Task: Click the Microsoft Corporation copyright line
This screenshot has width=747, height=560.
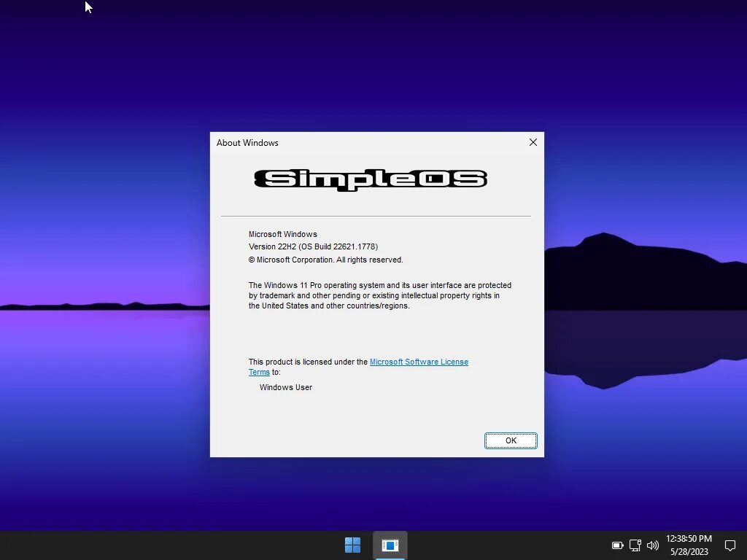Action: (326, 260)
